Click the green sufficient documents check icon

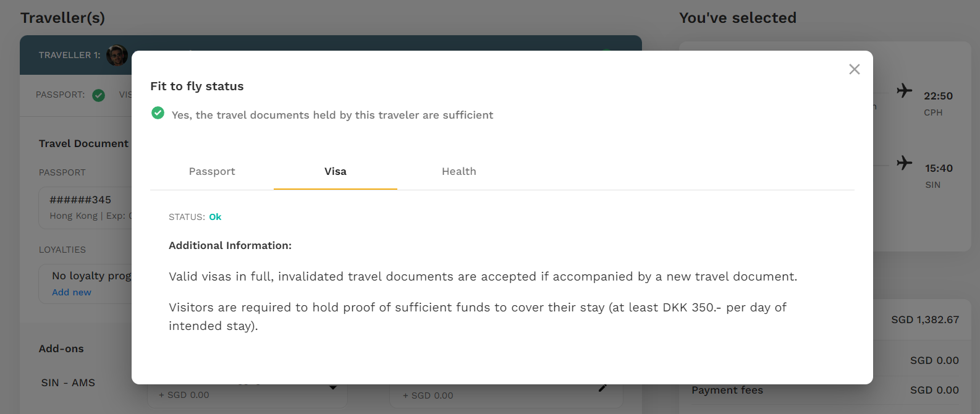pos(158,113)
